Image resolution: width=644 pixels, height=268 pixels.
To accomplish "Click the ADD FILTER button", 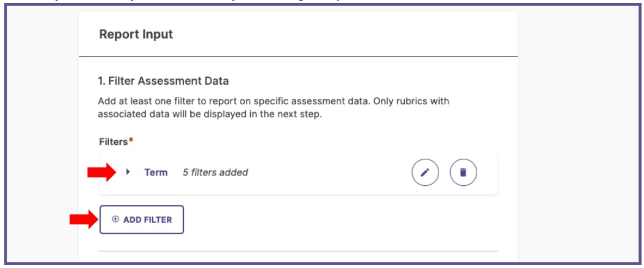I will (x=142, y=220).
